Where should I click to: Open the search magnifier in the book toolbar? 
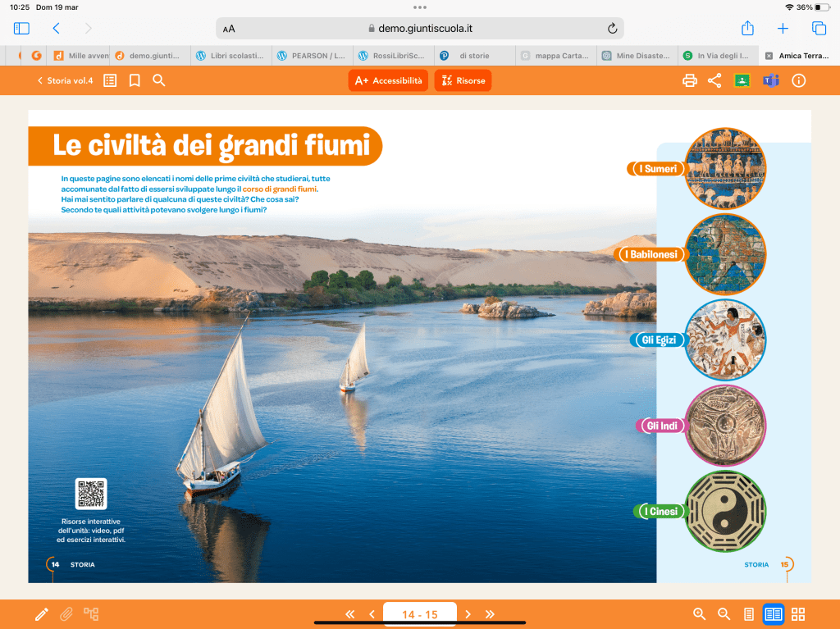click(159, 80)
